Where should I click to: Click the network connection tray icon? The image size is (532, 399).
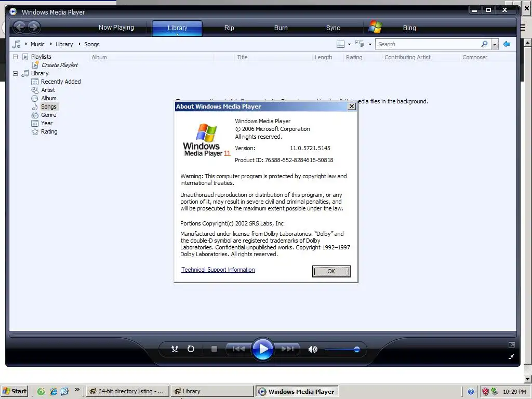[x=495, y=391]
